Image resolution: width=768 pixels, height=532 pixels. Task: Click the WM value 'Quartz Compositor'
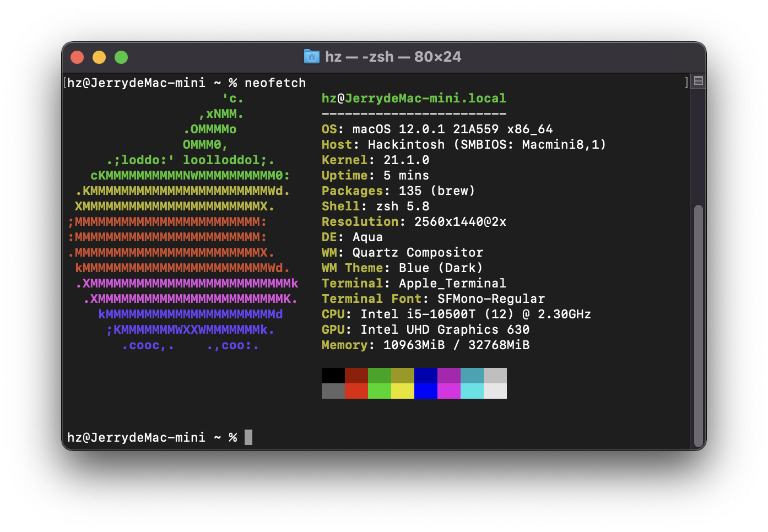pos(418,252)
